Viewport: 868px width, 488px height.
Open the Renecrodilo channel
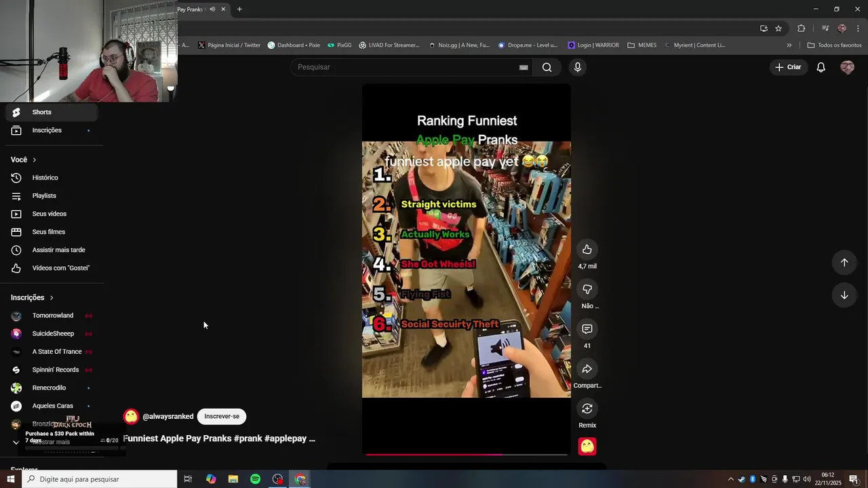(52, 388)
